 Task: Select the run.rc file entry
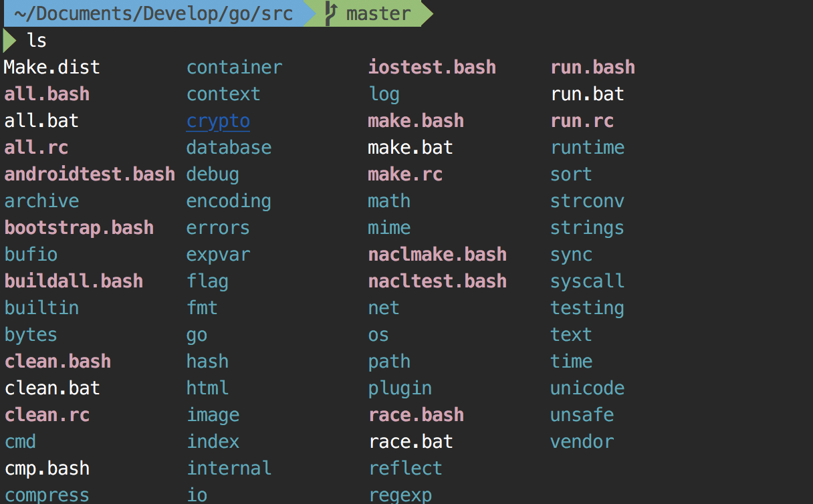tap(582, 121)
